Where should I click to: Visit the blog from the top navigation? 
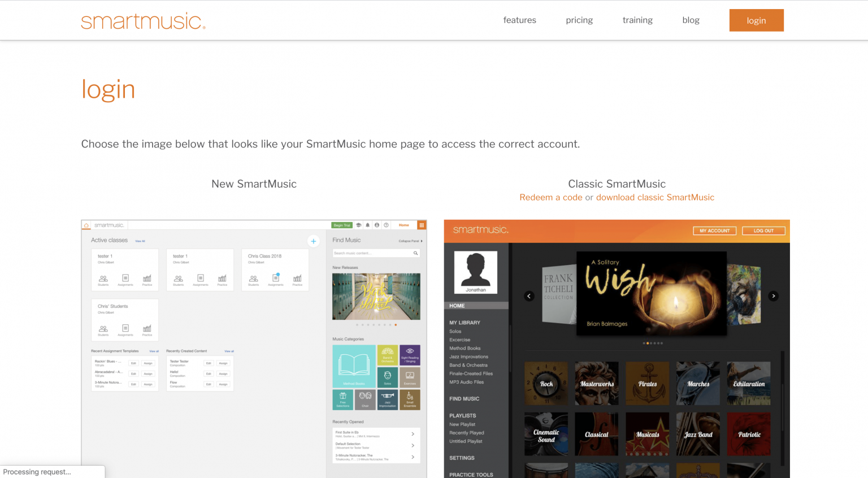coord(691,20)
